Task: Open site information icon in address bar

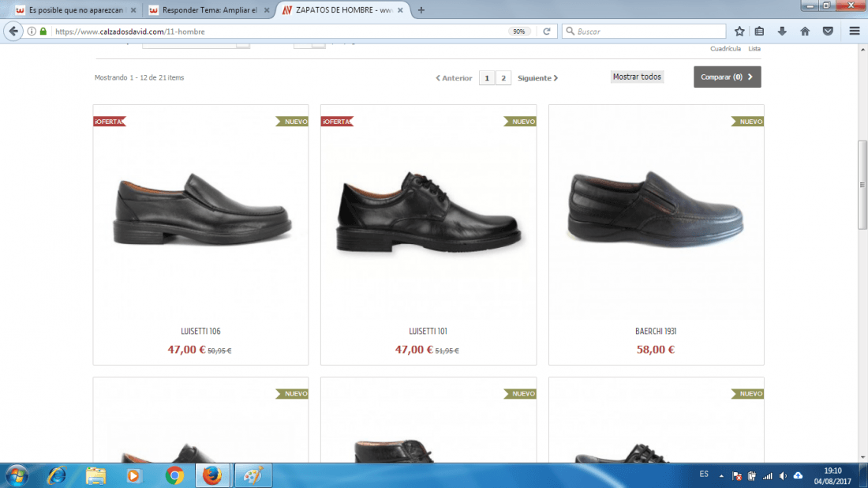Action: coord(32,32)
